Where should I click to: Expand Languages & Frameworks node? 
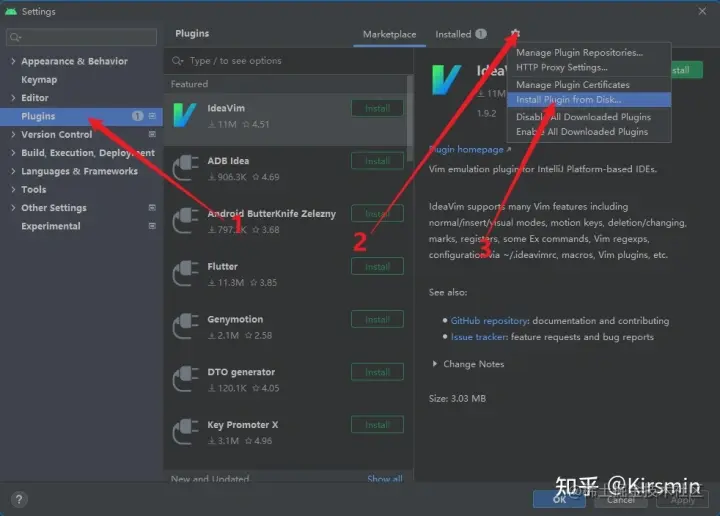click(13, 171)
